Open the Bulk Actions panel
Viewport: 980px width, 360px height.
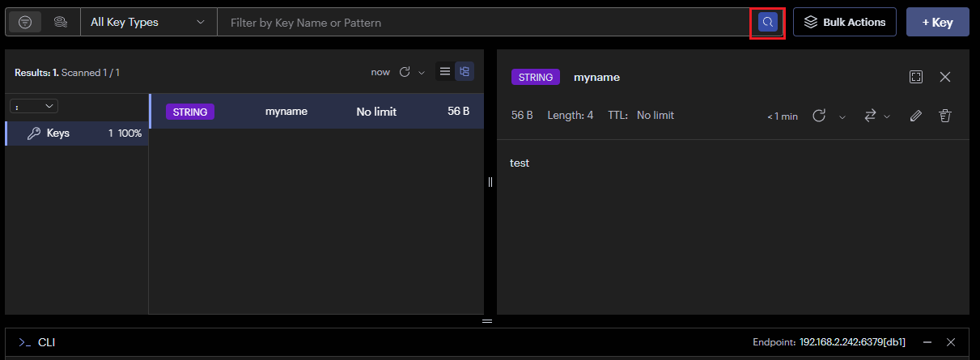click(x=844, y=23)
